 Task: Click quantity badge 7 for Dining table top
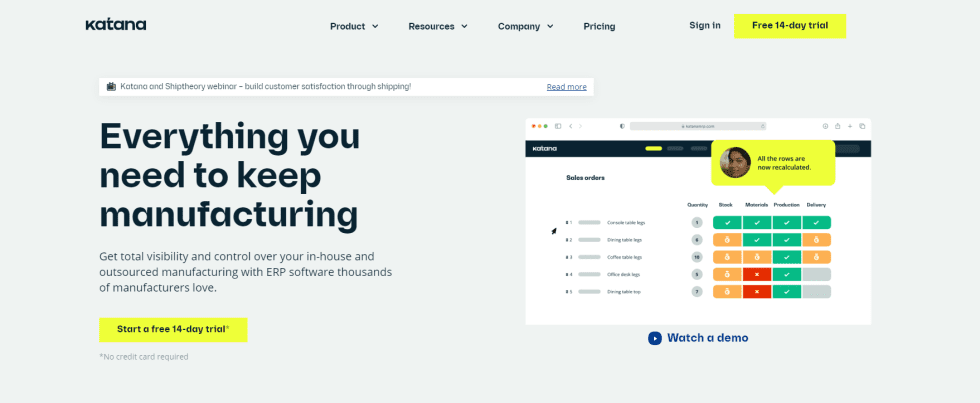[x=697, y=292]
